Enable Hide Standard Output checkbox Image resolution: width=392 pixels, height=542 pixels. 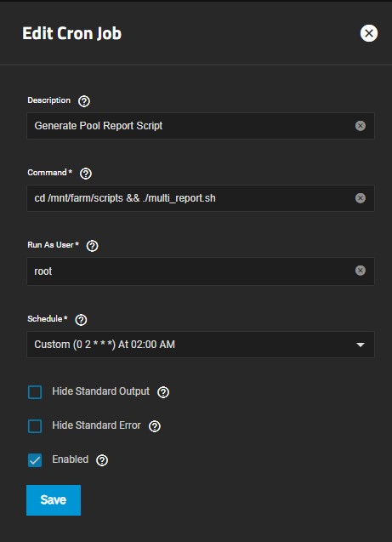[x=35, y=392]
